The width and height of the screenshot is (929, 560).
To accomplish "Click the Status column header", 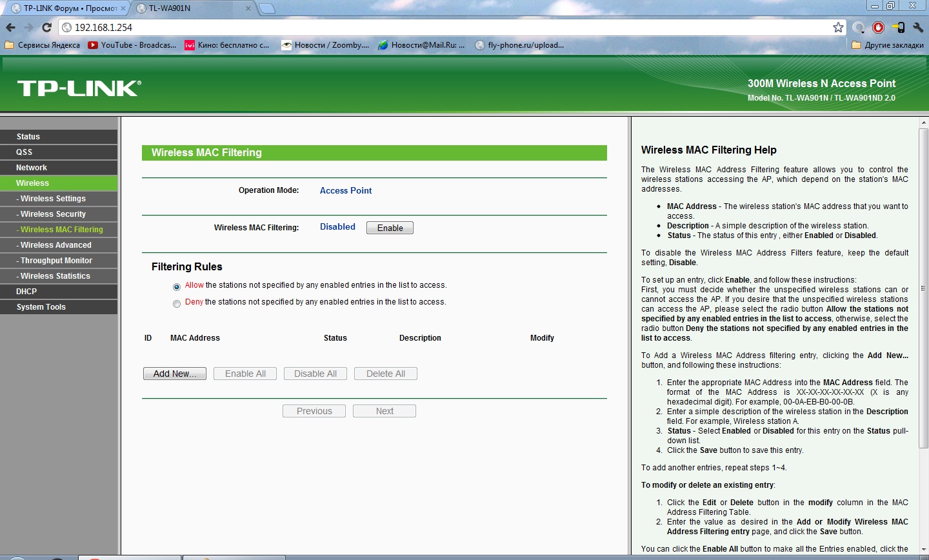I will tap(335, 338).
